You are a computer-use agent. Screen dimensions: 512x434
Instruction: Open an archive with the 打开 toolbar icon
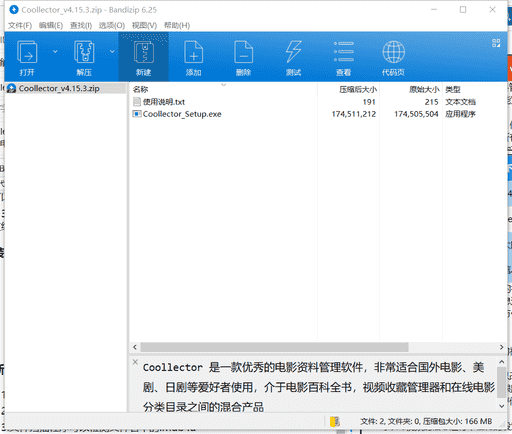(27, 57)
